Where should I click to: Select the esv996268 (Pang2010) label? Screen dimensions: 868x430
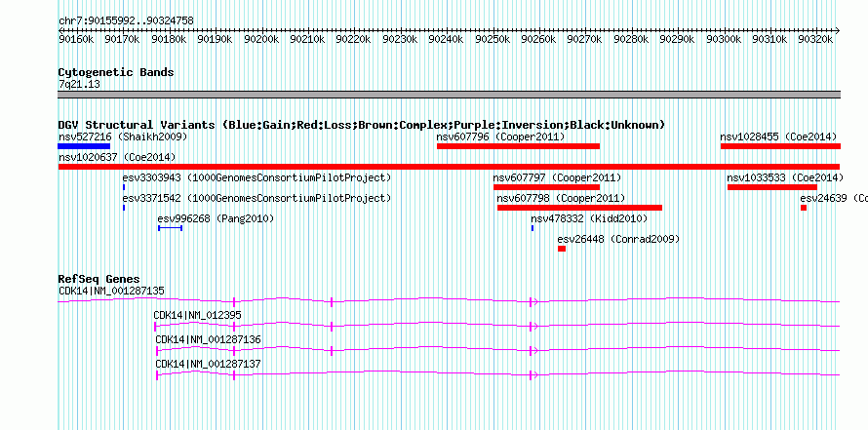click(x=216, y=218)
